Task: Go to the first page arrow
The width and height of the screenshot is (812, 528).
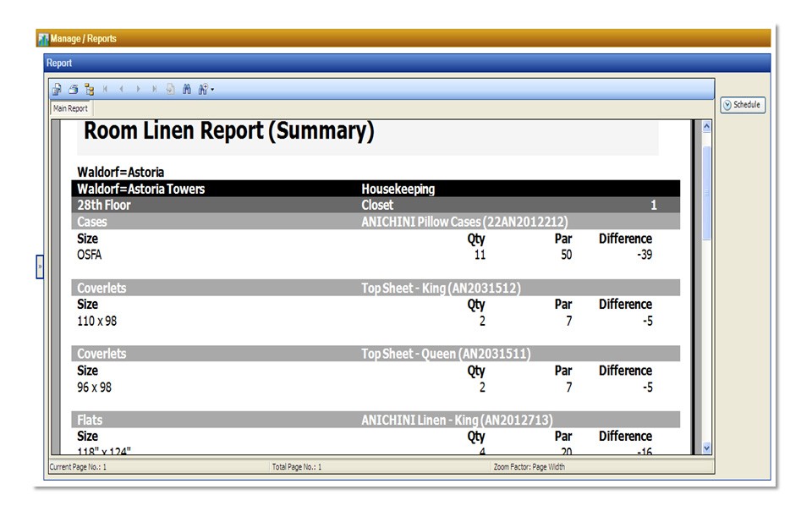Action: point(105,89)
